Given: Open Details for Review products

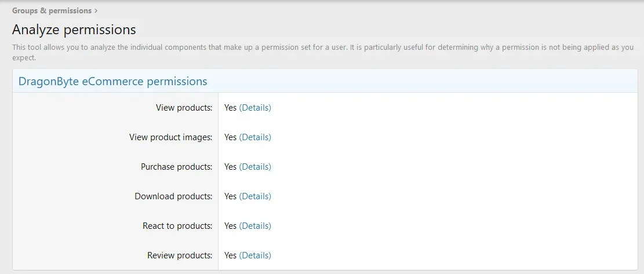Looking at the screenshot, I should click(x=255, y=255).
